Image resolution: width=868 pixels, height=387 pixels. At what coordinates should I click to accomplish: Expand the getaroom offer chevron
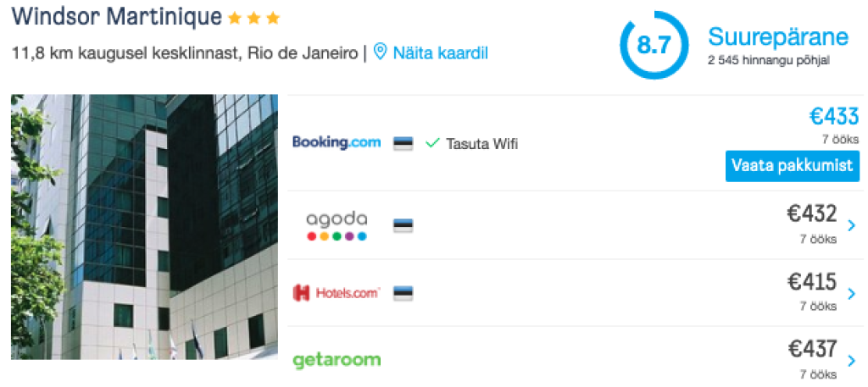851,362
